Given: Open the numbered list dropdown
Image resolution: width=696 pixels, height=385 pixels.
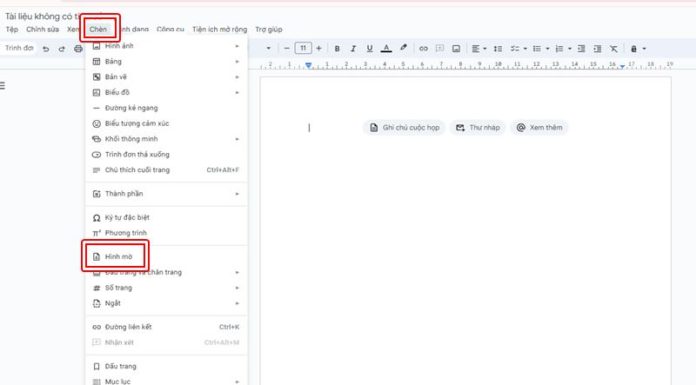Looking at the screenshot, I should click(x=563, y=49).
